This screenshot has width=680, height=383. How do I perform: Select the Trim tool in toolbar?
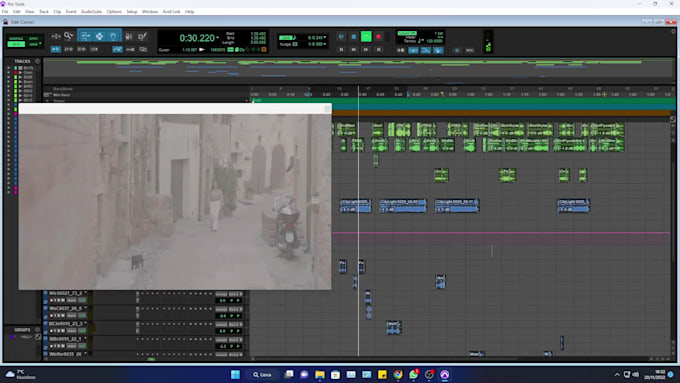85,36
